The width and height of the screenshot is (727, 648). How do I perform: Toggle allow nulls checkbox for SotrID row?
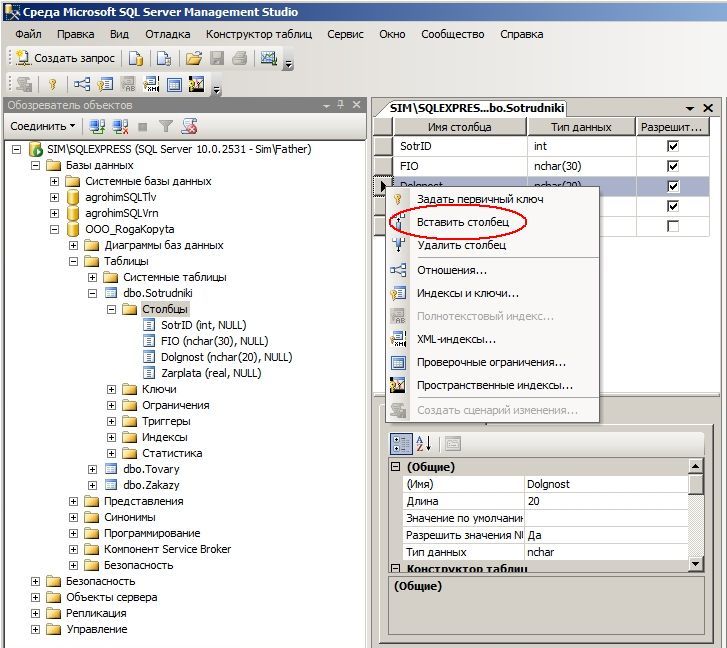[x=672, y=146]
